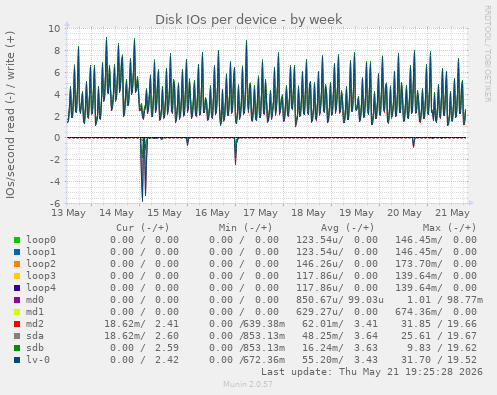
Task: Click the '21 May' x-axis label
Action: [452, 213]
